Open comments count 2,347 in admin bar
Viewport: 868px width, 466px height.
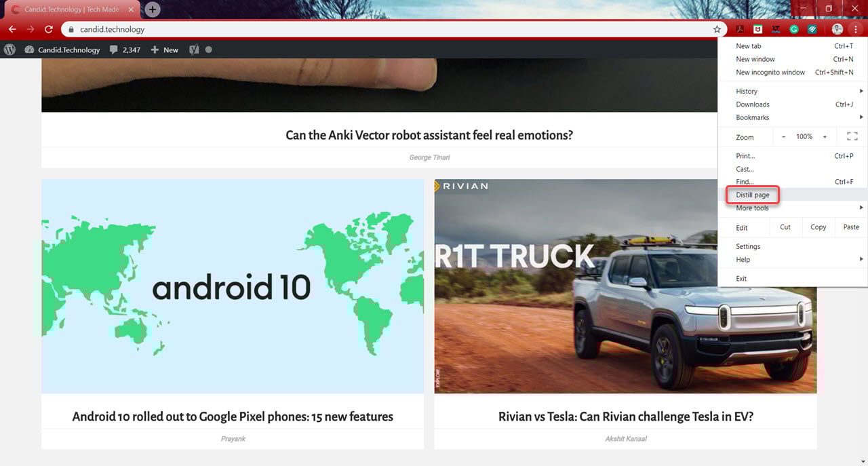tap(125, 50)
